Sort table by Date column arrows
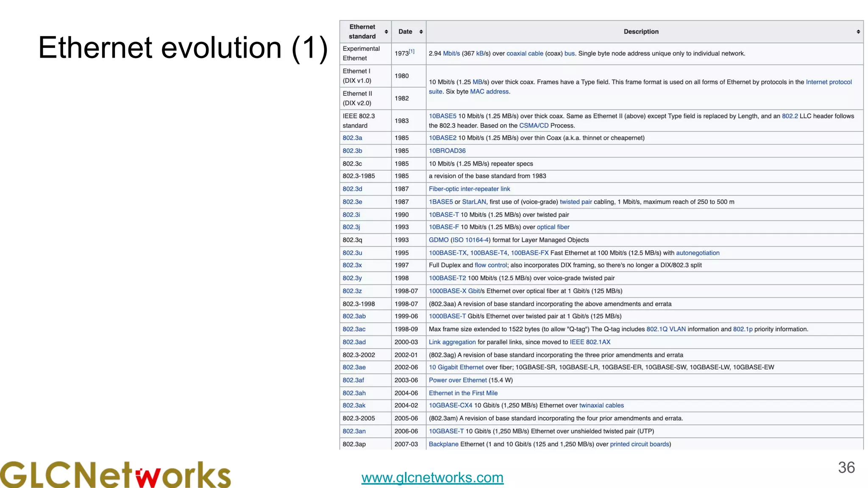Screen dimensions: 868x488 [x=421, y=32]
